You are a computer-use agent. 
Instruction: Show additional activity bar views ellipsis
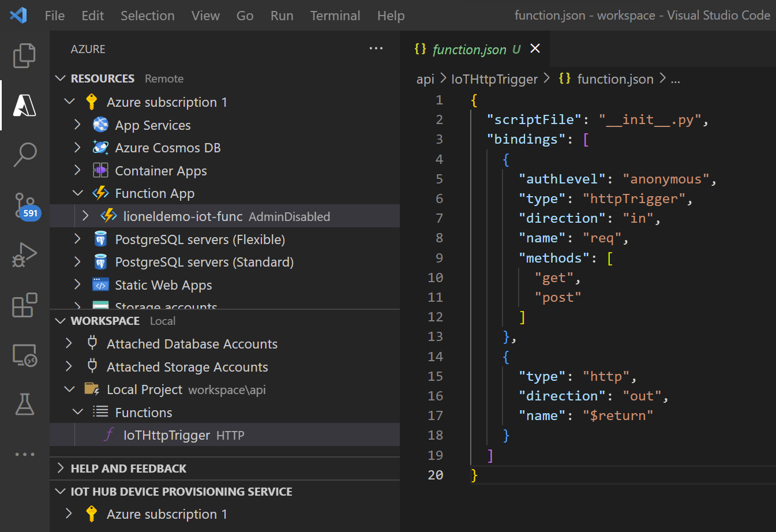coord(24,454)
